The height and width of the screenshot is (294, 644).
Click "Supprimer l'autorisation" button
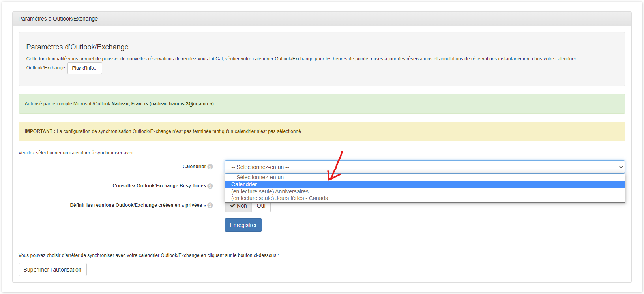coord(52,270)
